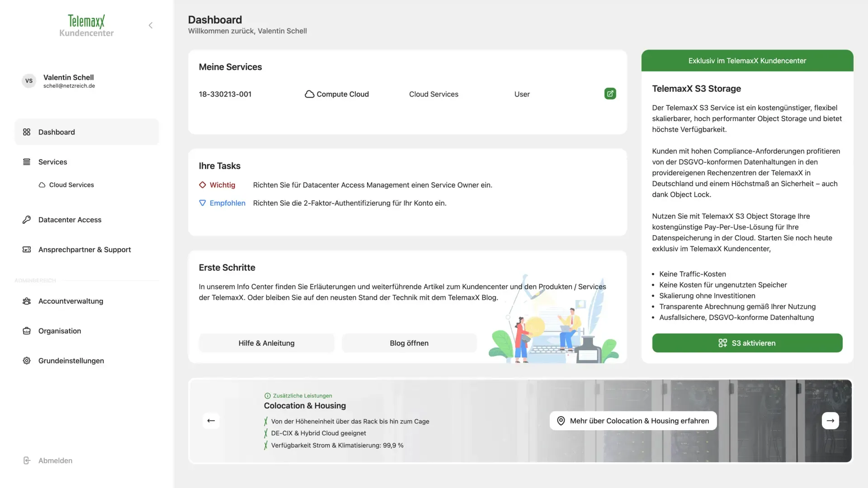Click the Services stack icon

(27, 162)
